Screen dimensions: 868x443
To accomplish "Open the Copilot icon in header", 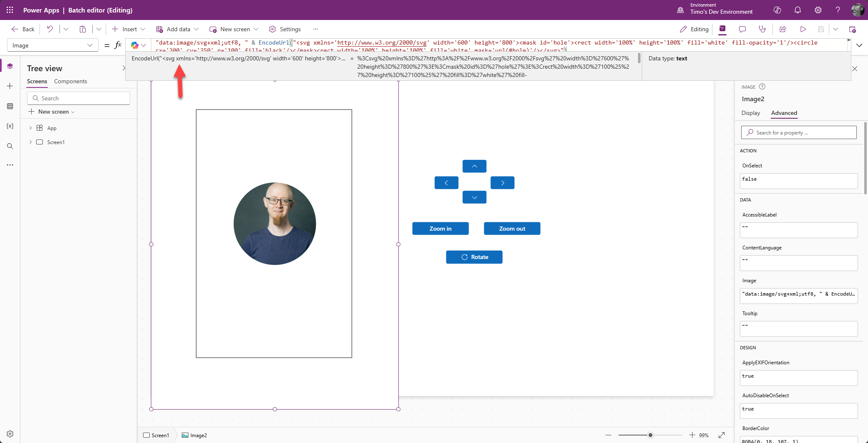I will 777,10.
